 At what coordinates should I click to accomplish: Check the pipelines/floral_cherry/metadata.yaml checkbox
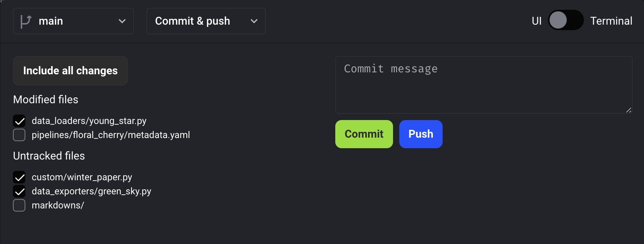click(19, 135)
